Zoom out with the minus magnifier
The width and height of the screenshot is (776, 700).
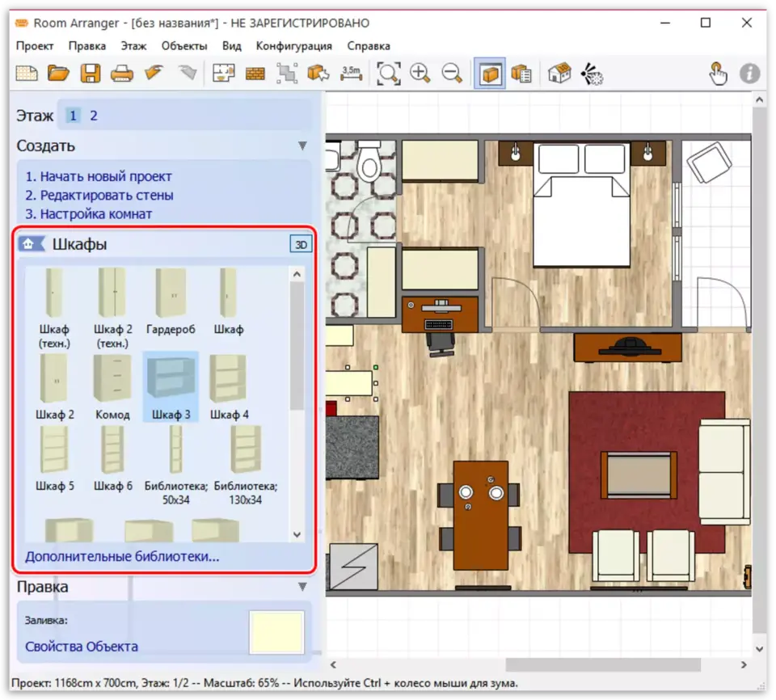tap(452, 74)
